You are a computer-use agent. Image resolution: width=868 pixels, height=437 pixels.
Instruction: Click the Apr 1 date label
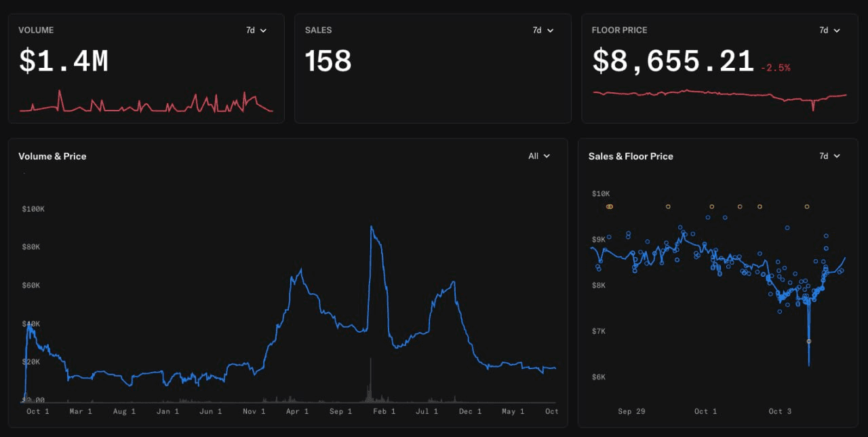tap(297, 411)
